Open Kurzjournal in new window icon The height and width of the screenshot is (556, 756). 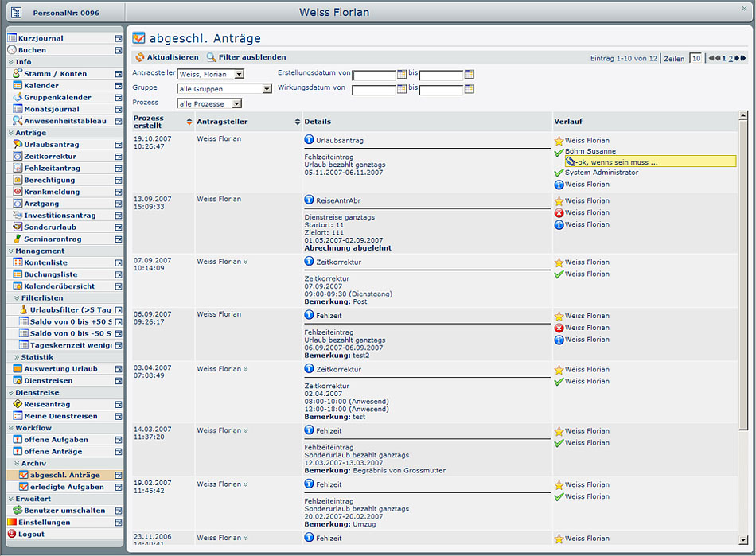click(x=119, y=38)
